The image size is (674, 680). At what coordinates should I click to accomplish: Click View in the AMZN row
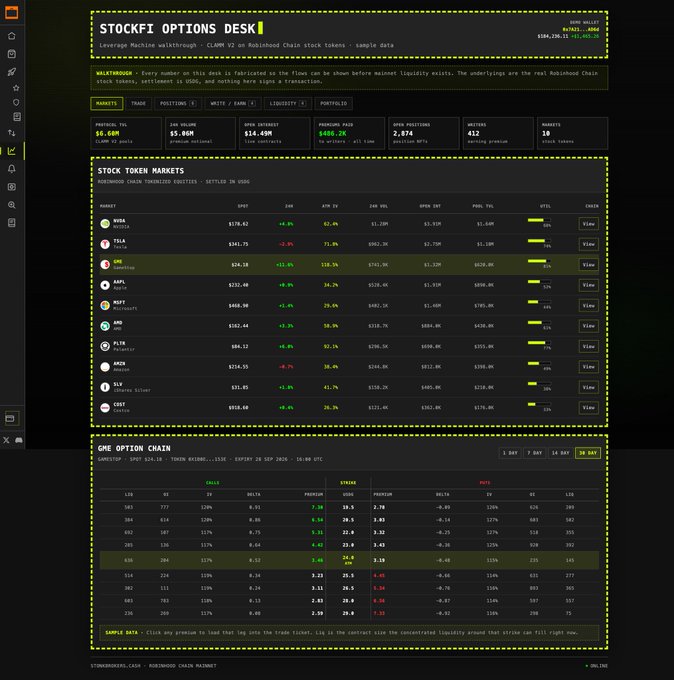(x=589, y=367)
